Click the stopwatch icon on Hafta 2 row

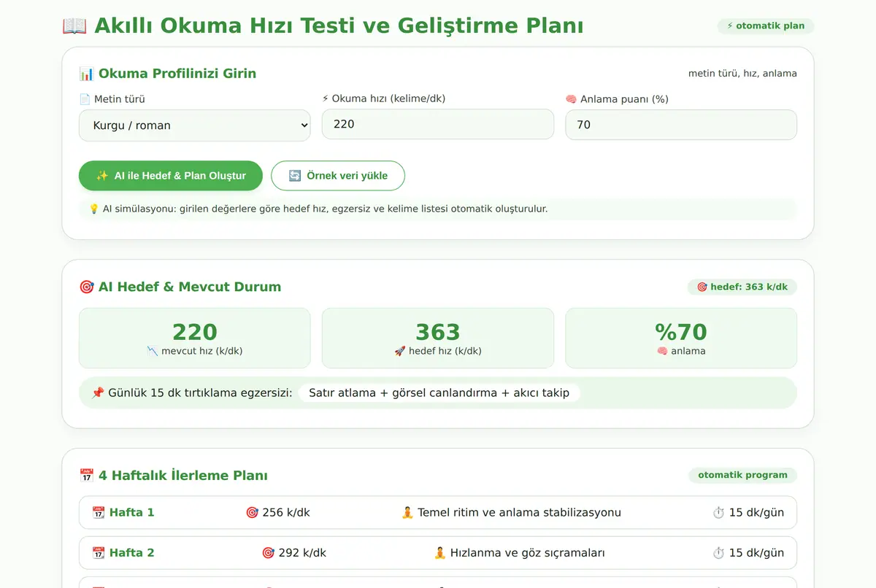pos(718,553)
